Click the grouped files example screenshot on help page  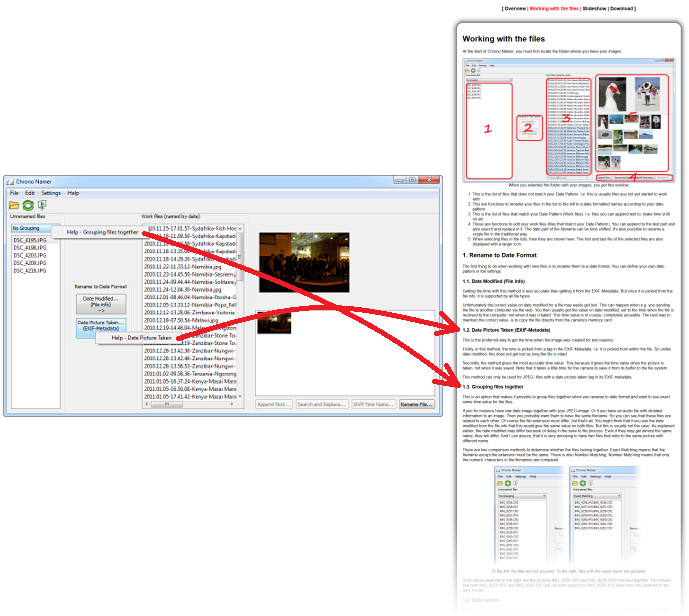coord(604,515)
